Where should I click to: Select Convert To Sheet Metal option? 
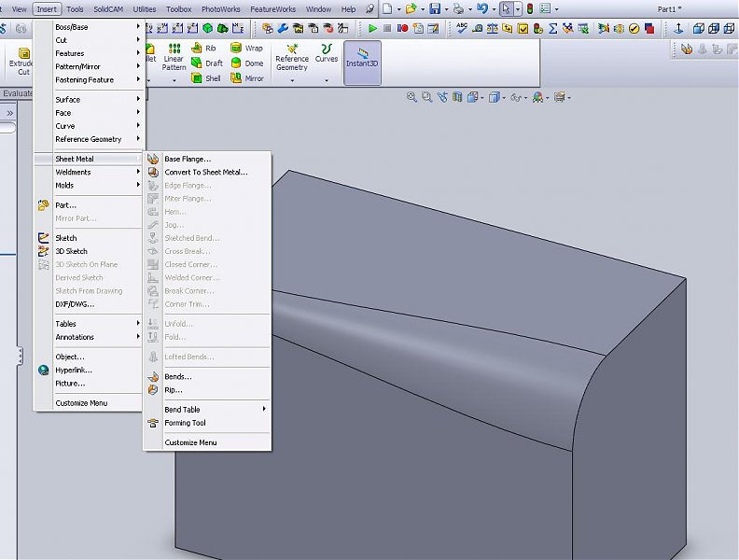206,172
